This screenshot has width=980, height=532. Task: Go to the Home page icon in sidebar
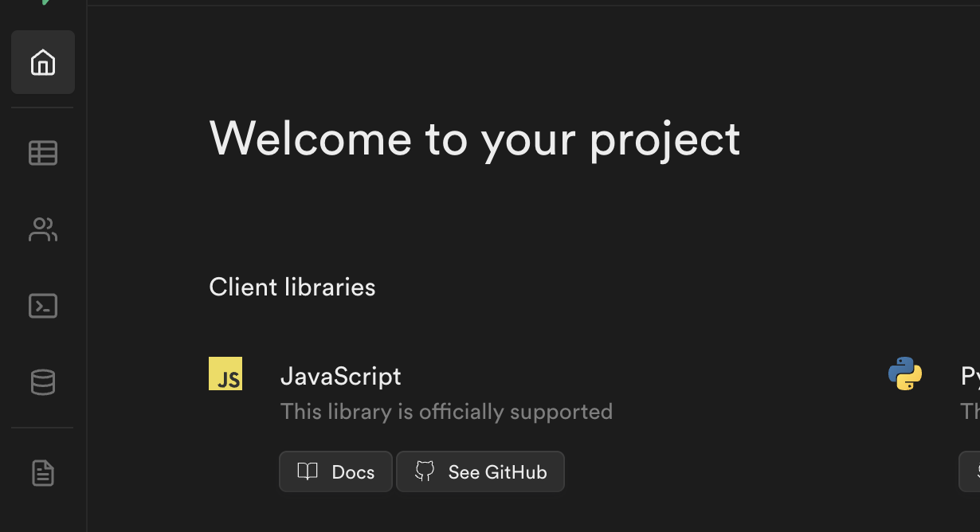point(43,62)
